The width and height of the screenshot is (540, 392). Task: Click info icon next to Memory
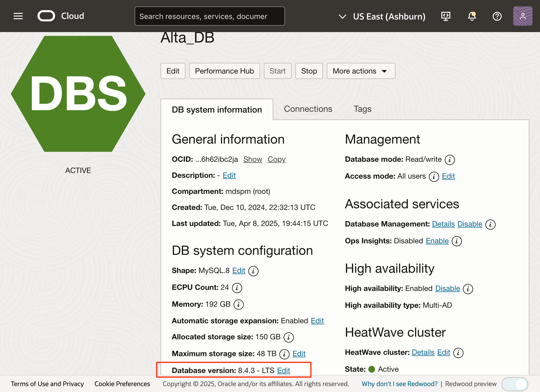point(238,305)
